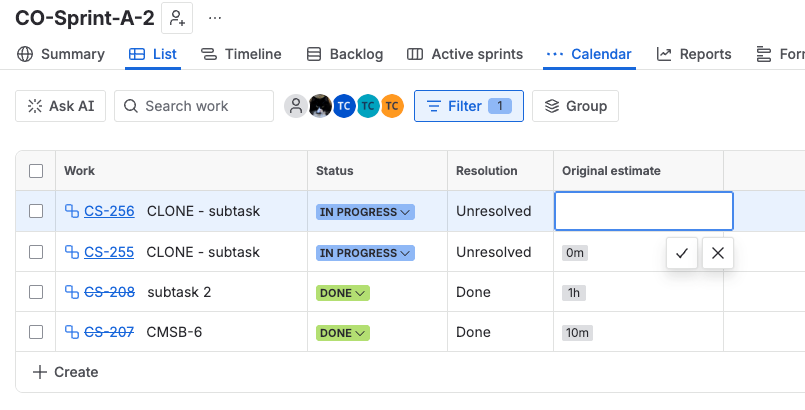Check the CS-255 row checkbox
The height and width of the screenshot is (410, 805).
(36, 252)
